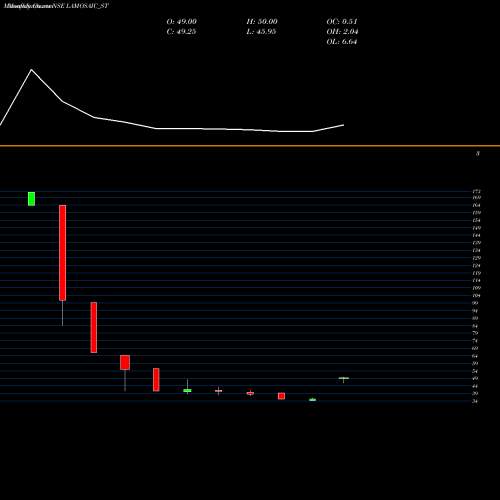Click the 114 price axis label
This screenshot has width=500, height=500.
[x=477, y=280]
